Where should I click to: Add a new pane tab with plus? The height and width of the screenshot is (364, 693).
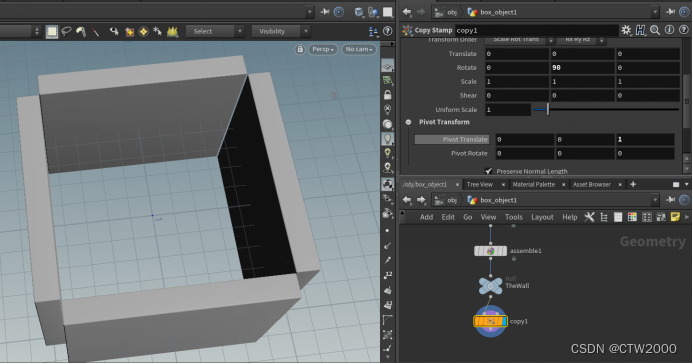(x=633, y=184)
